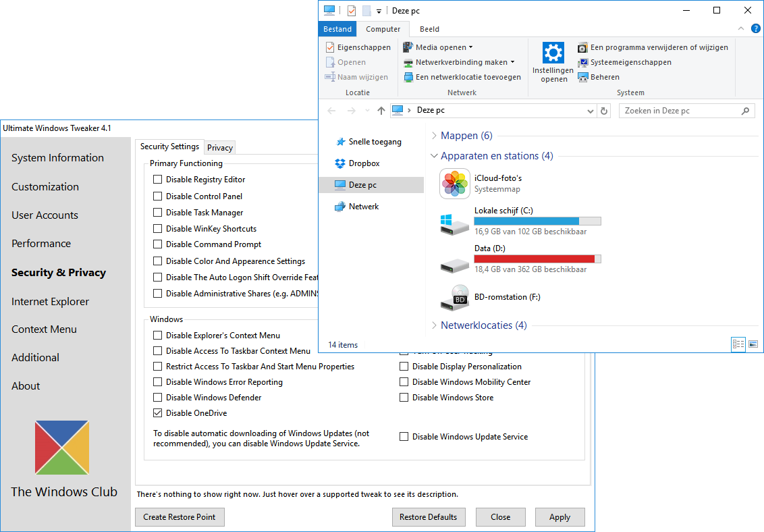
Task: Click quick access properties checkmark icon in title bar
Action: (x=352, y=10)
